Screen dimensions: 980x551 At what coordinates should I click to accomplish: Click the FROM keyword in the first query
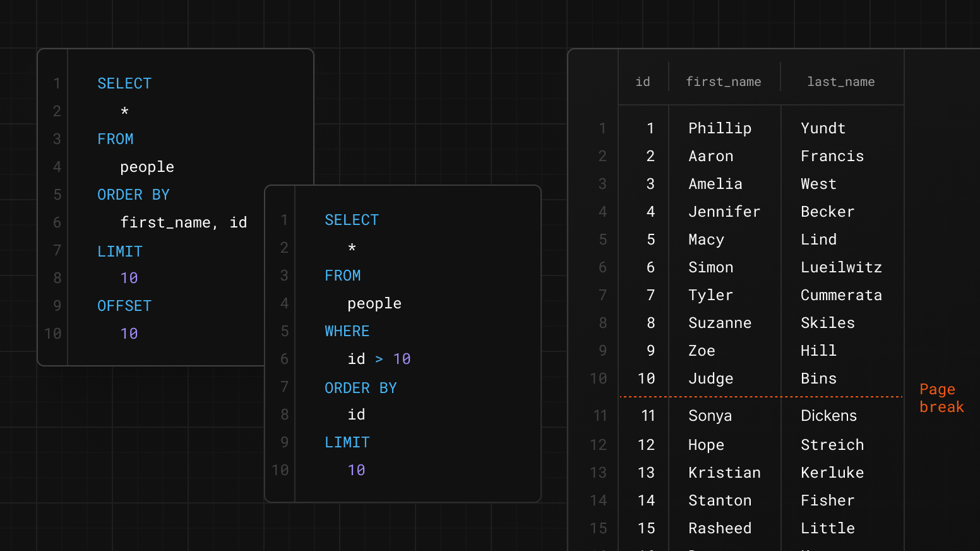115,138
